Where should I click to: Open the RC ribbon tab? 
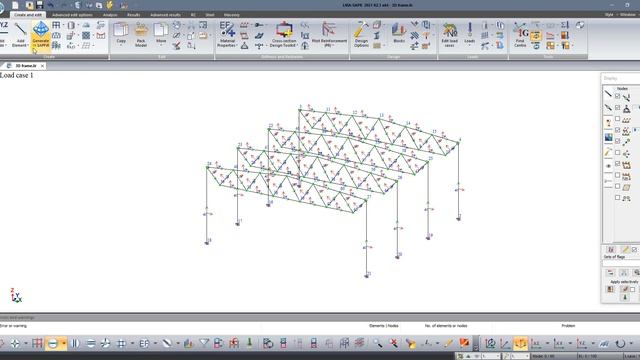point(193,15)
